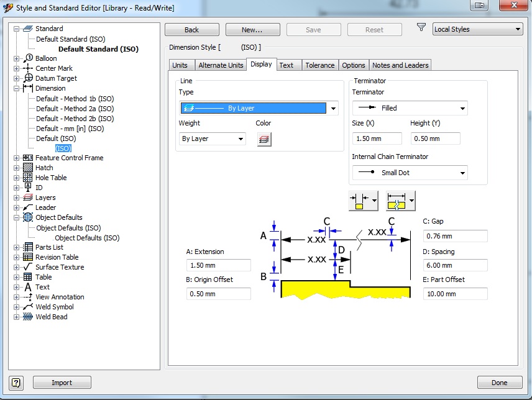The width and height of the screenshot is (532, 400).
Task: Click the ID style icon
Action: (x=28, y=187)
